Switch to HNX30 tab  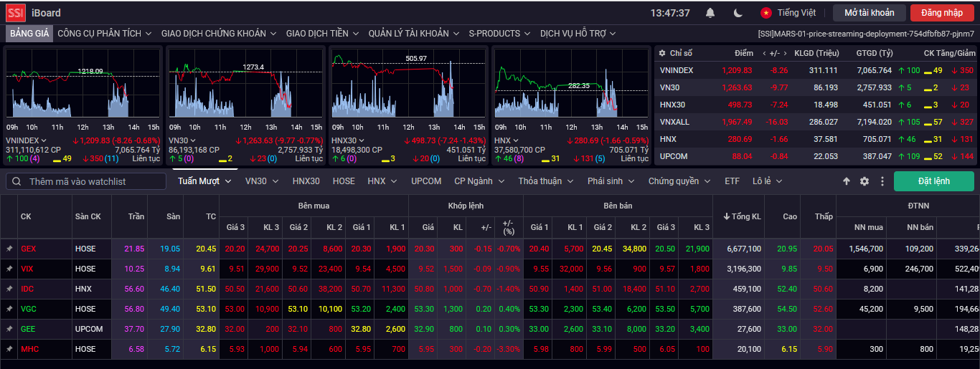coord(306,181)
